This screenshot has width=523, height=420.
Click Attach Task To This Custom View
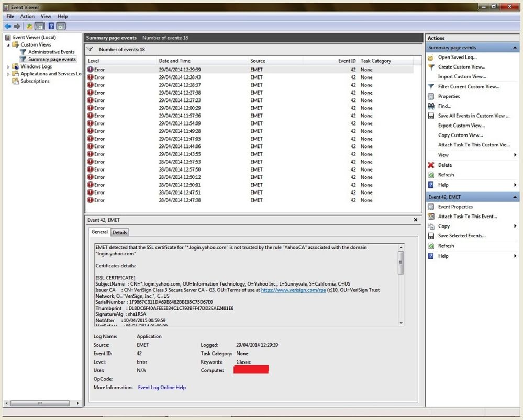point(474,145)
